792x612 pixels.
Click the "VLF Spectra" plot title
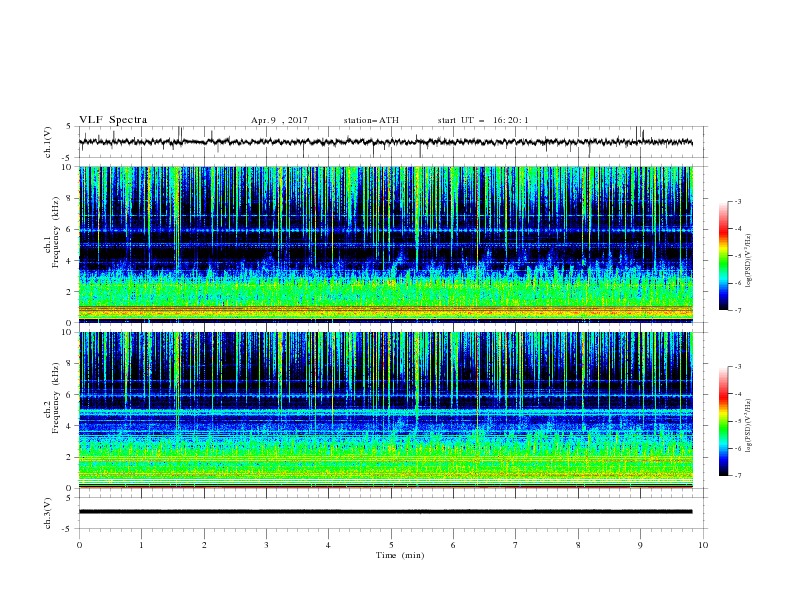click(x=113, y=120)
